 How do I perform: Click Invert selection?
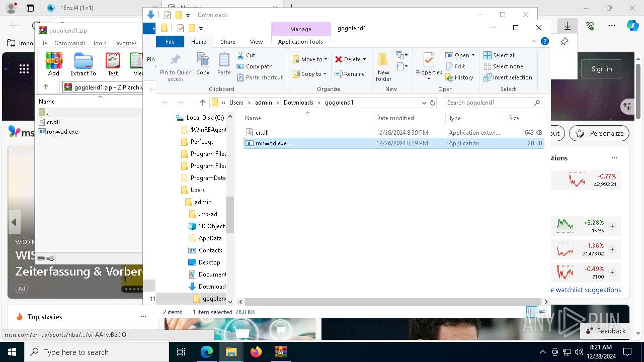tap(508, 77)
